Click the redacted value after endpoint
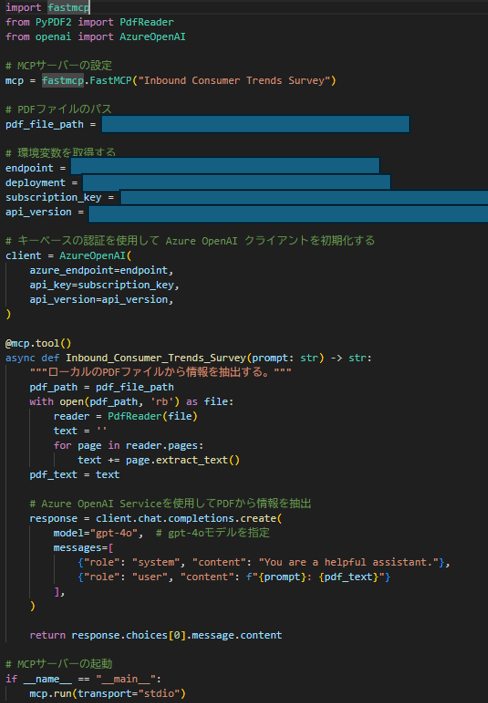 pos(225,165)
